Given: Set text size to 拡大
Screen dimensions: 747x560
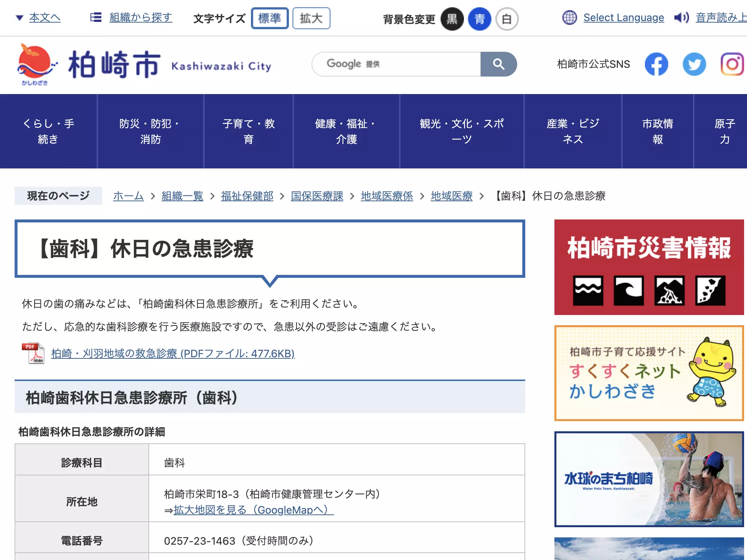Looking at the screenshot, I should tap(311, 18).
